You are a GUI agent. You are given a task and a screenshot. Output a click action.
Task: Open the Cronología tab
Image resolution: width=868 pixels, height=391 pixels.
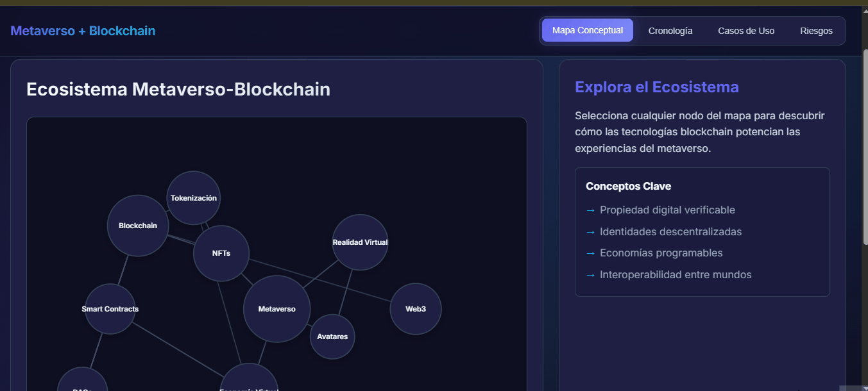(670, 31)
